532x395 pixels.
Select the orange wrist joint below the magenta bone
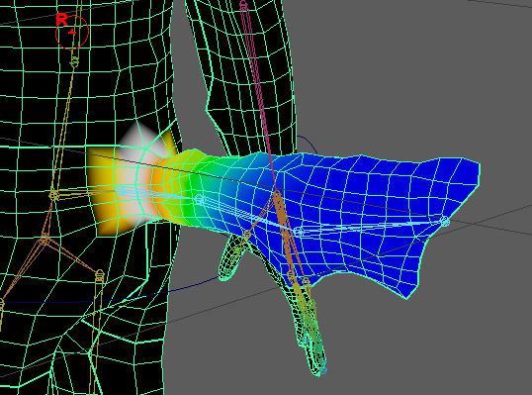click(x=277, y=195)
